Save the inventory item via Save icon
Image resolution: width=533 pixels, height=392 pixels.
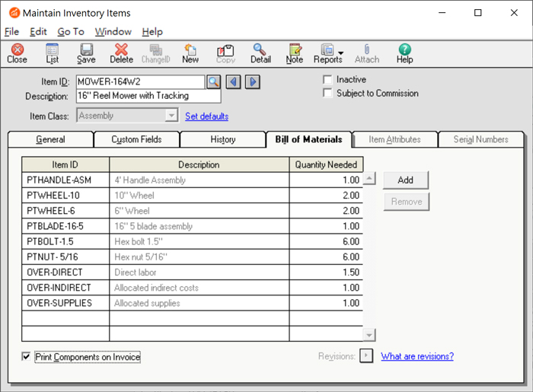86,54
